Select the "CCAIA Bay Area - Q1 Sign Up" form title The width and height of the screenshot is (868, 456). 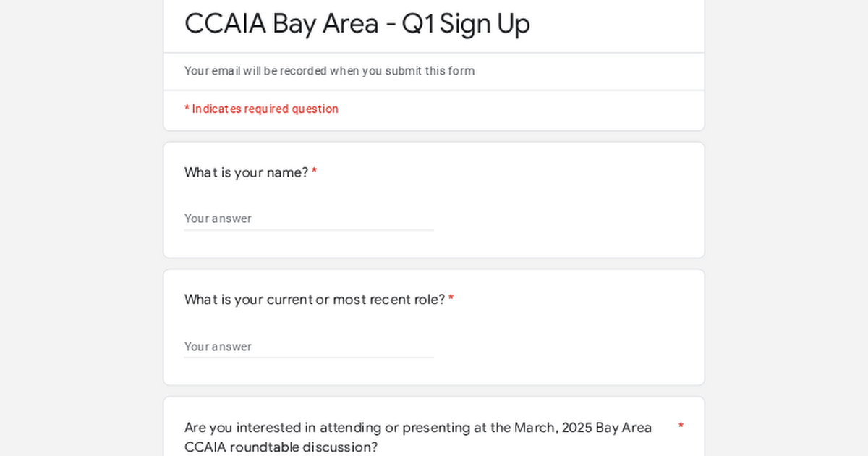[x=357, y=23]
